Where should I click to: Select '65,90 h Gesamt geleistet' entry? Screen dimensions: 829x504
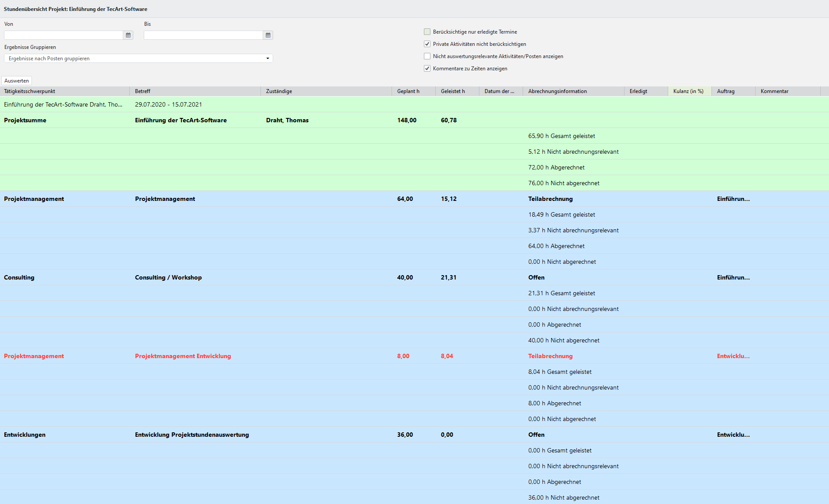click(x=562, y=136)
